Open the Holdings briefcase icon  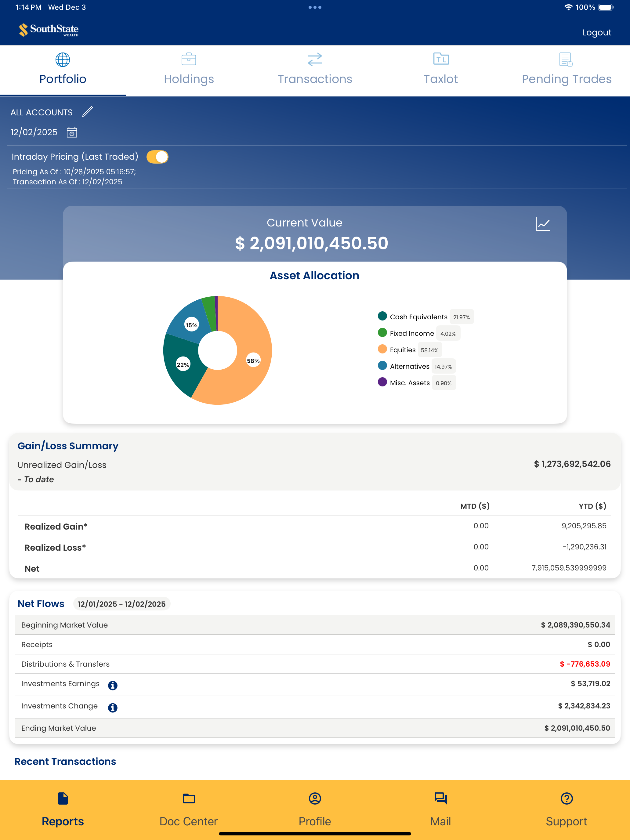pyautogui.click(x=189, y=59)
